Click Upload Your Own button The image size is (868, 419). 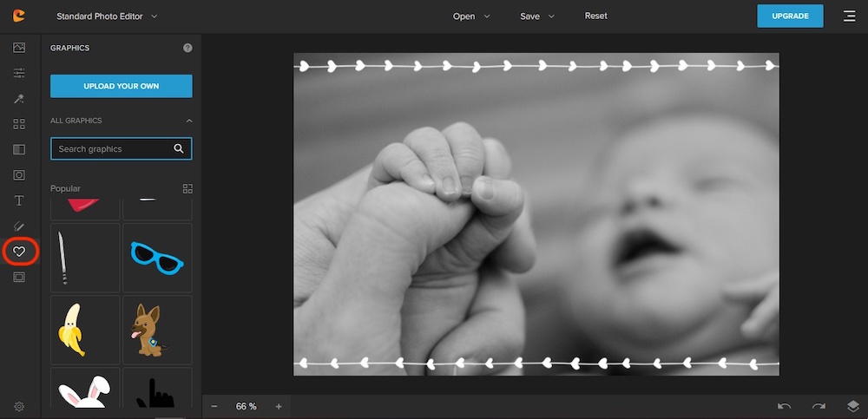(122, 87)
